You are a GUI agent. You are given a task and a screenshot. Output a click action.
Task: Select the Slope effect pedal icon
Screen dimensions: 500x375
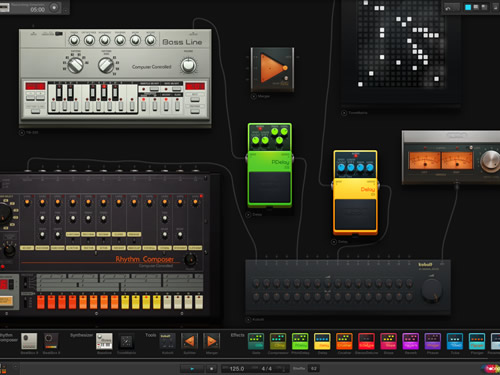pos(388,341)
